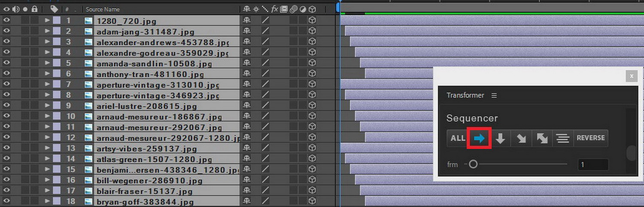Expand layer 5 amanda-sandlin-10508.jpg triangle
The image size is (644, 207).
coord(48,63)
